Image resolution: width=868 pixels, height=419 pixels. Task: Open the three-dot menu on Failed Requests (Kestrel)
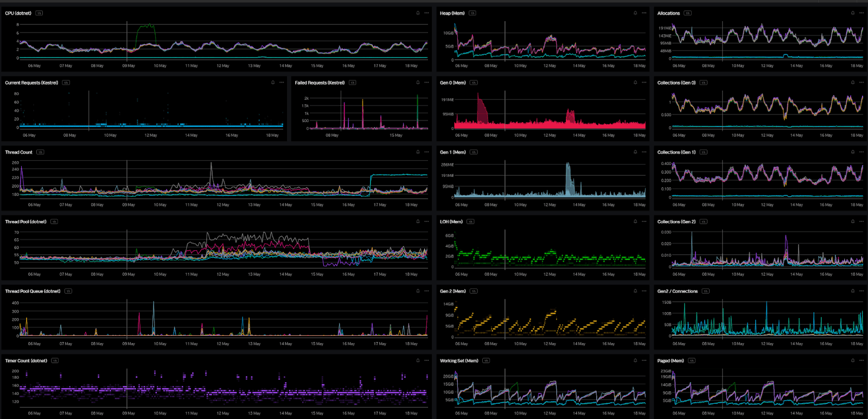[x=426, y=82]
